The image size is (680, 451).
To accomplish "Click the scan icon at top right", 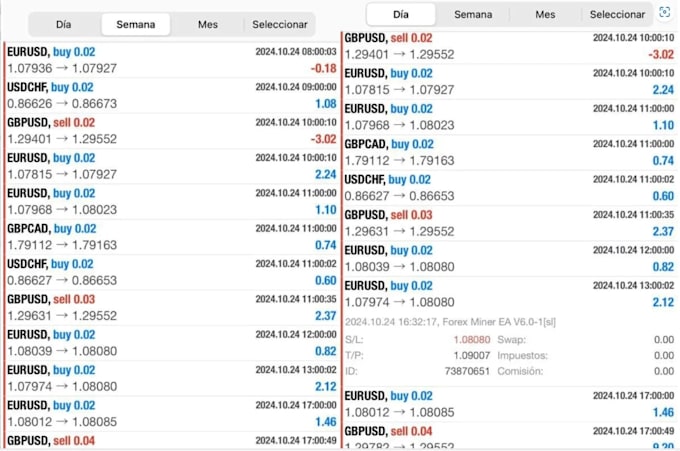I will (x=664, y=12).
